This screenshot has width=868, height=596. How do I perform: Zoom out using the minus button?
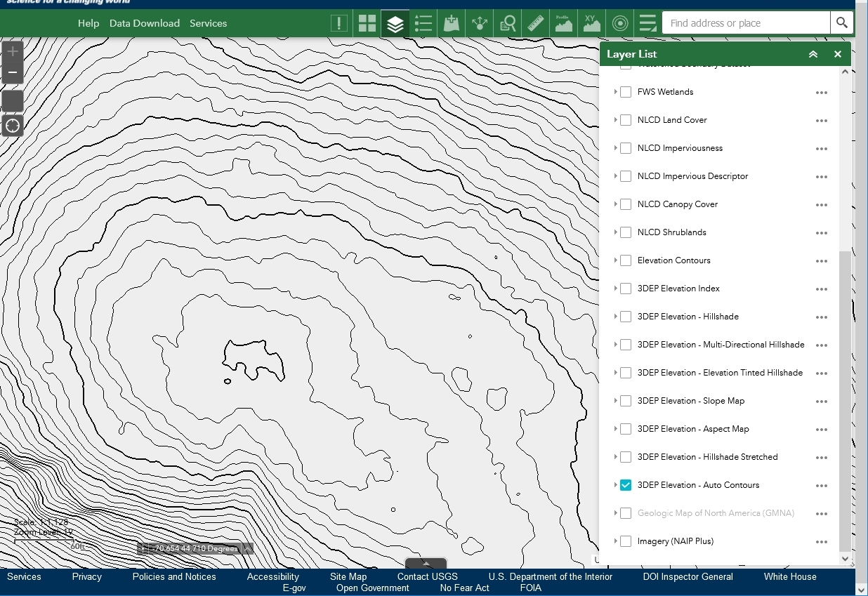[12, 72]
